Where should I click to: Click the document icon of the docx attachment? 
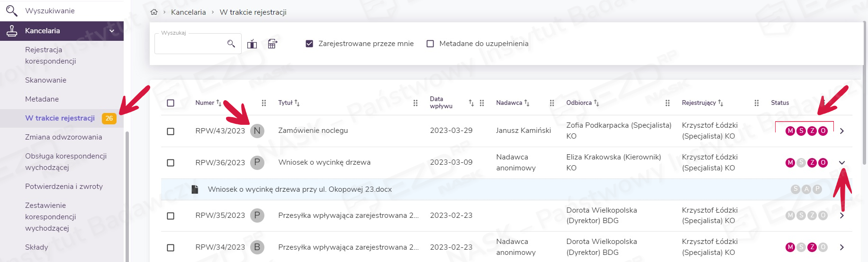point(195,189)
